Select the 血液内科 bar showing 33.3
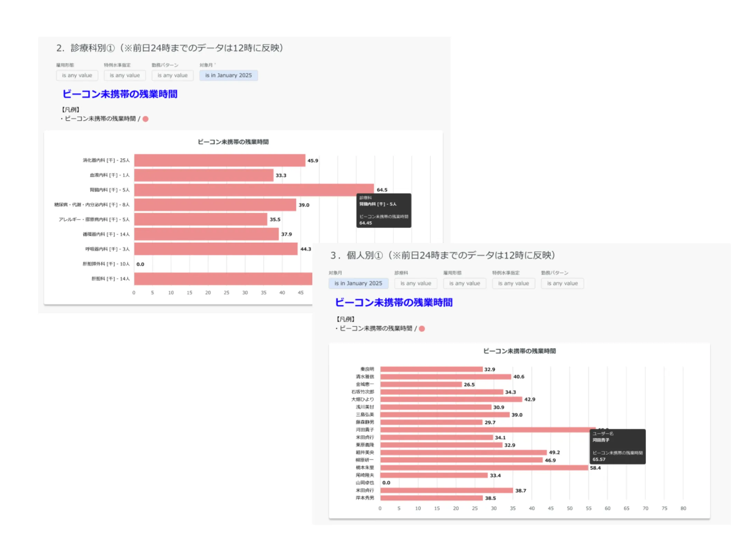 (203, 175)
